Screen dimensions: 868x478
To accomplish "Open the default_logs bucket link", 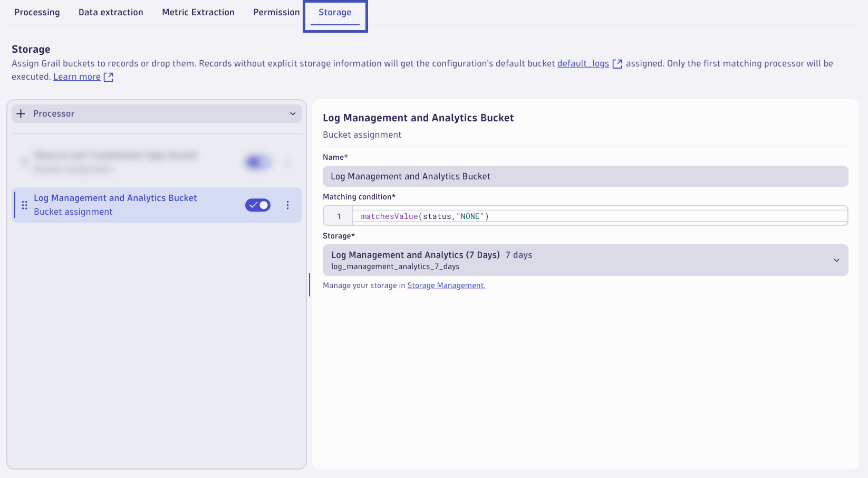I will click(x=583, y=63).
